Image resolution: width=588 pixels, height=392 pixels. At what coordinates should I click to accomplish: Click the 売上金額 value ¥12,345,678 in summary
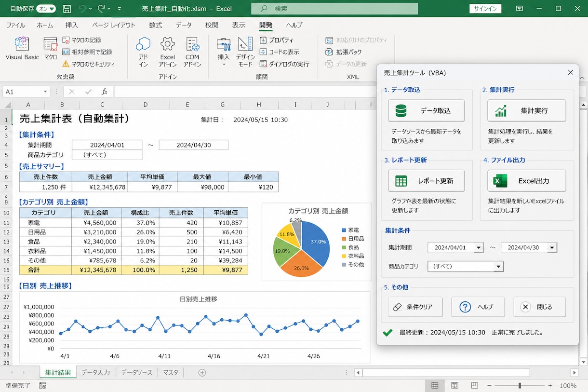pyautogui.click(x=101, y=187)
